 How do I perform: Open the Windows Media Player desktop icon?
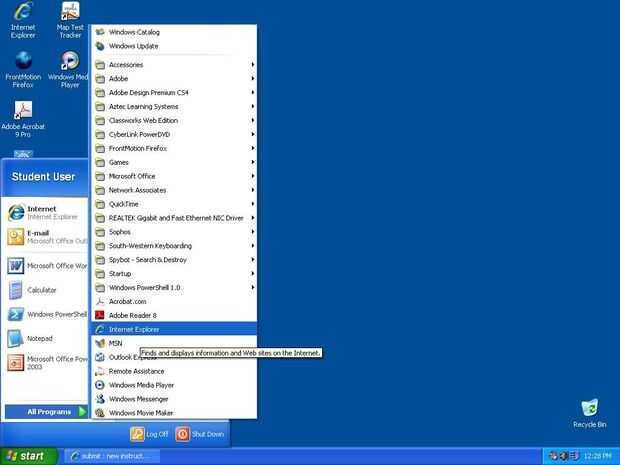(x=70, y=60)
